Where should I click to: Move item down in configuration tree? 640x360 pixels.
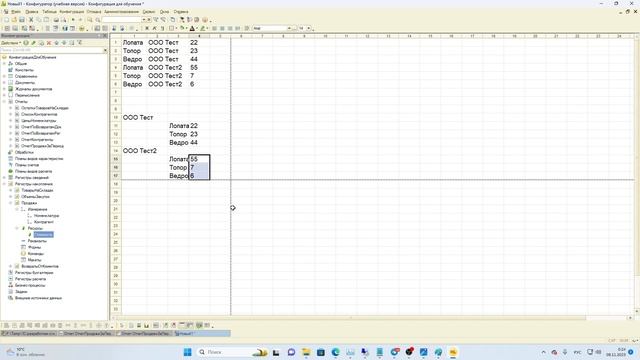(64, 42)
